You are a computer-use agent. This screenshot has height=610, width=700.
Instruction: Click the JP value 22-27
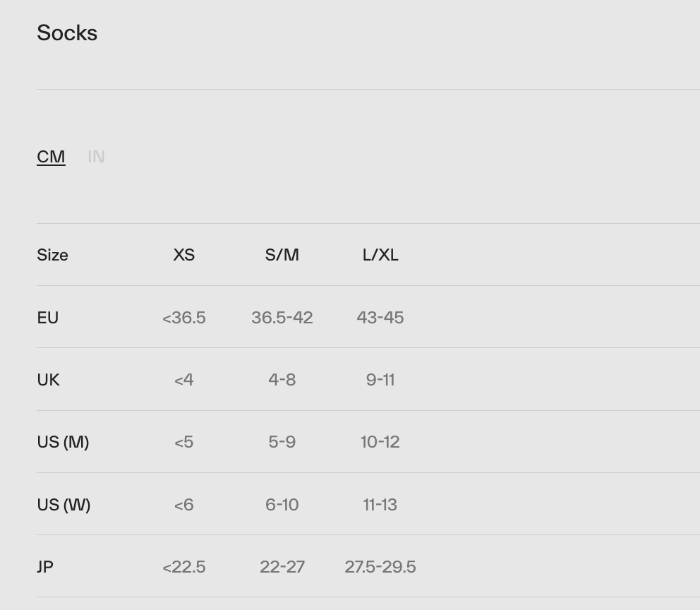(282, 567)
